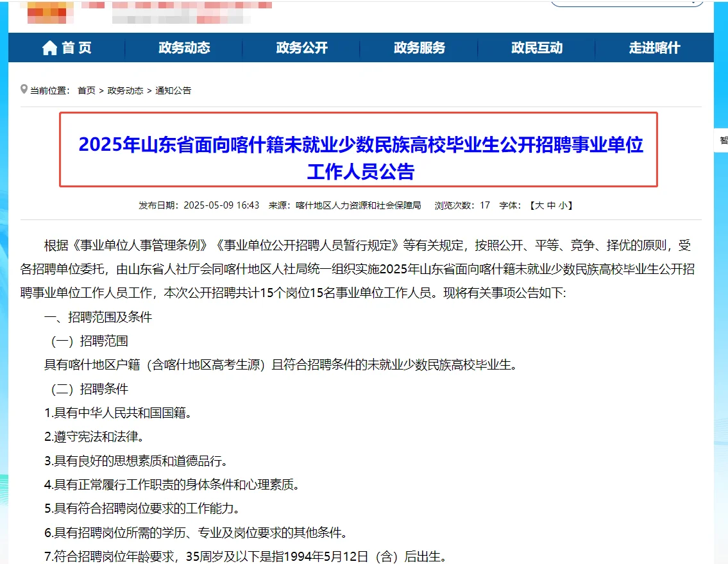The height and width of the screenshot is (564, 728).
Task: Click the subheading (二) 招聘条件
Action: [x=89, y=389]
